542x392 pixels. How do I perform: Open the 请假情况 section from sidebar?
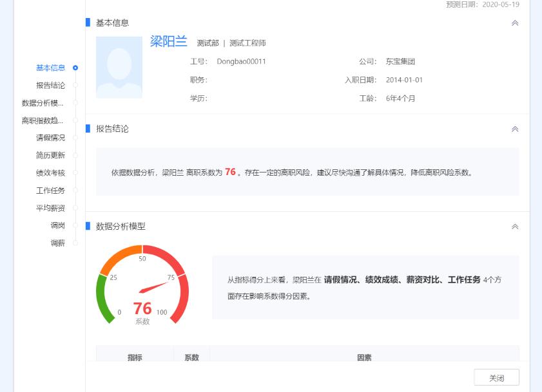[x=50, y=138]
